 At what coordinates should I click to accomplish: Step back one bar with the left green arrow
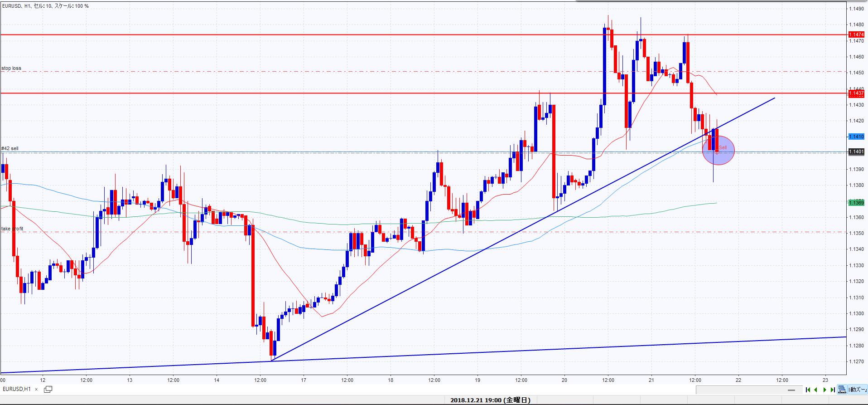[x=816, y=390]
